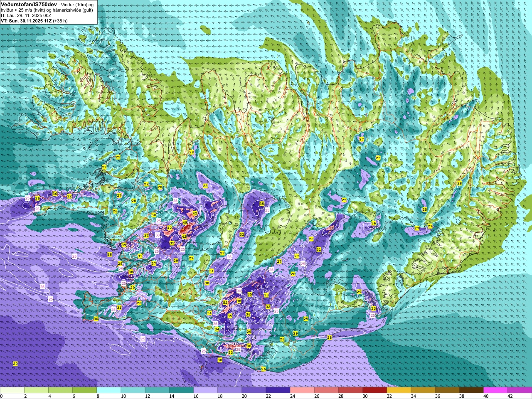The width and height of the screenshot is (532, 399).
Task: Click the legend scale tick label 30
Action: click(365, 396)
